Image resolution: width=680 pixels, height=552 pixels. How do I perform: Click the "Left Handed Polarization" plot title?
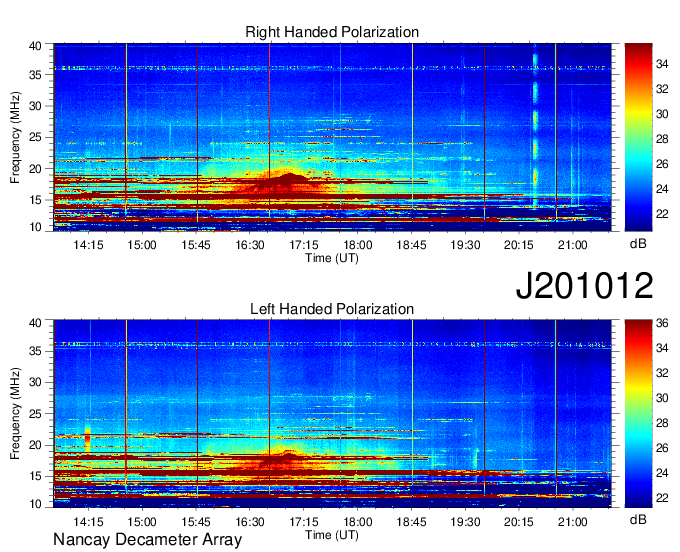pyautogui.click(x=332, y=309)
